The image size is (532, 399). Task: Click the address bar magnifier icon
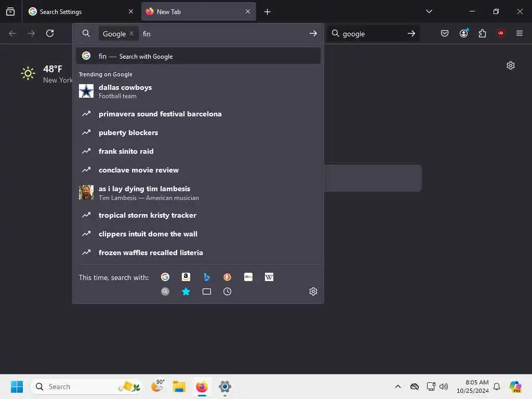pos(86,33)
